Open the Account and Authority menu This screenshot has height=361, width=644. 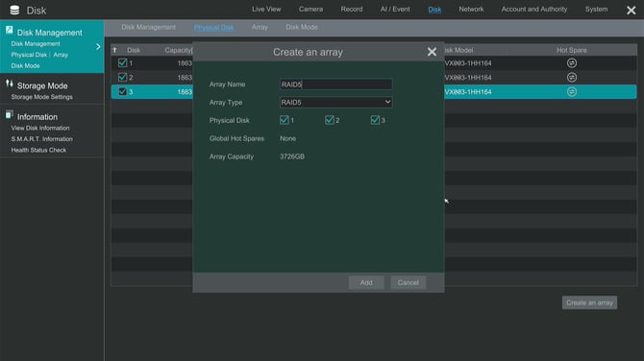point(533,9)
